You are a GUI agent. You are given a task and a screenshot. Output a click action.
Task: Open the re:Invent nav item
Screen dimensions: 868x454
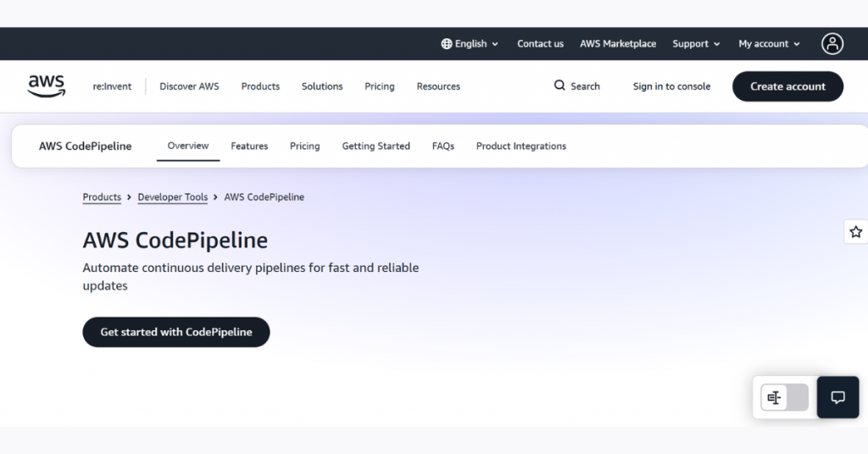[x=112, y=86]
